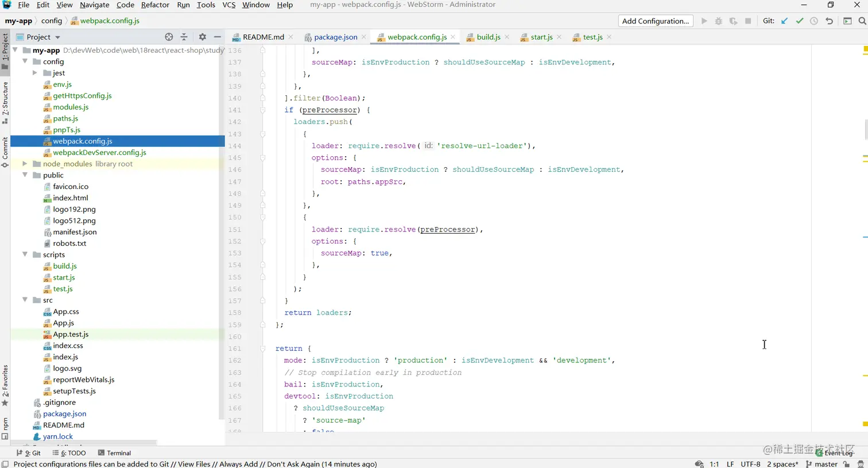This screenshot has height=468, width=868.
Task: Click the Add Configuration button
Action: point(655,21)
